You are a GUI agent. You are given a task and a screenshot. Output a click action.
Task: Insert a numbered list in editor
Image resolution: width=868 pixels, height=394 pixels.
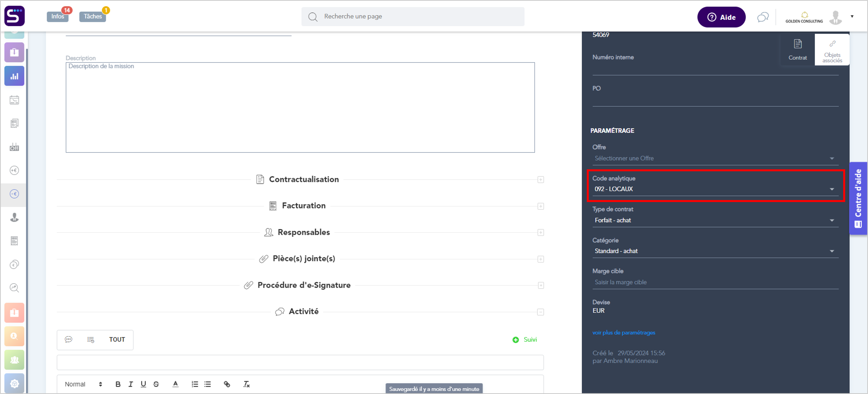195,384
